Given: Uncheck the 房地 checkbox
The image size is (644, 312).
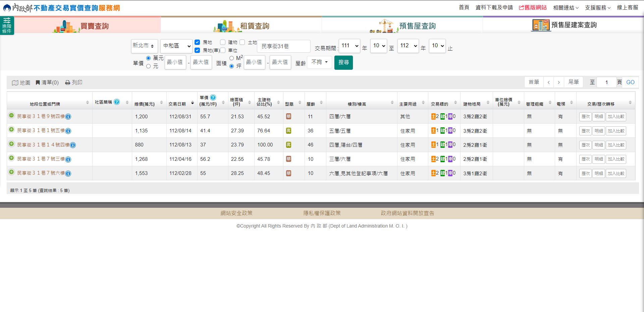Looking at the screenshot, I should [x=197, y=42].
